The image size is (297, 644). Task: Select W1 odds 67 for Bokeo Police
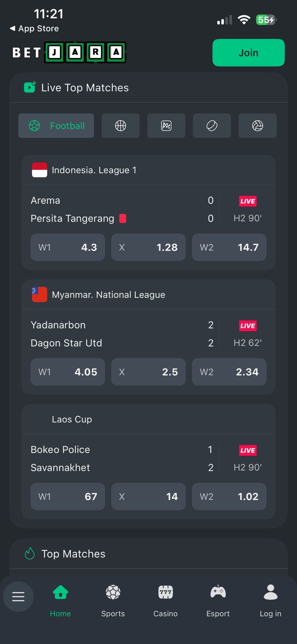[68, 496]
